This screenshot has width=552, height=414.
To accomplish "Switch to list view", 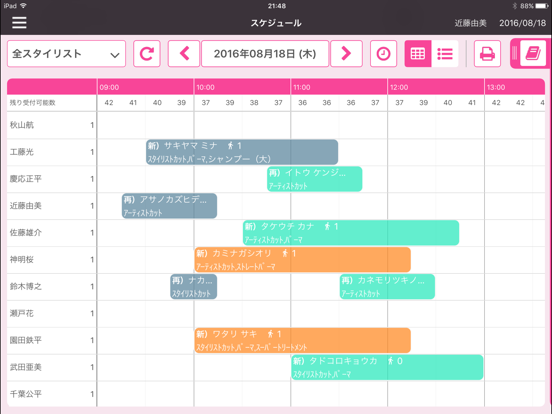I will pyautogui.click(x=445, y=54).
